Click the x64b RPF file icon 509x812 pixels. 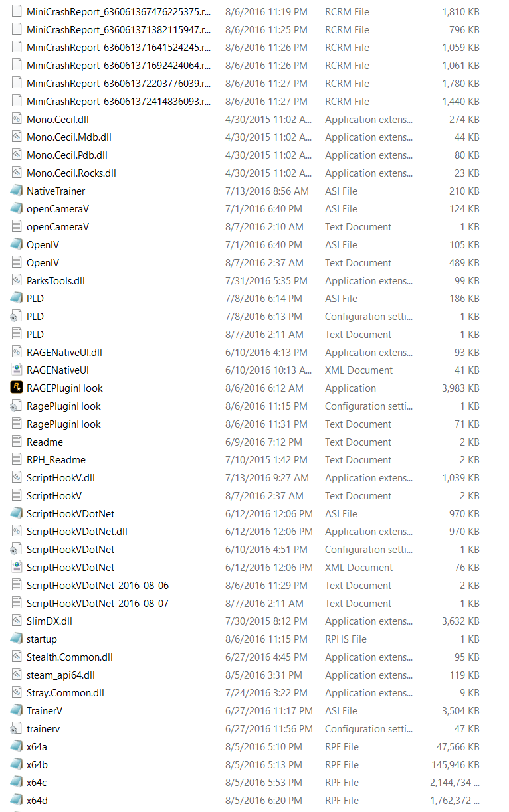click(17, 764)
